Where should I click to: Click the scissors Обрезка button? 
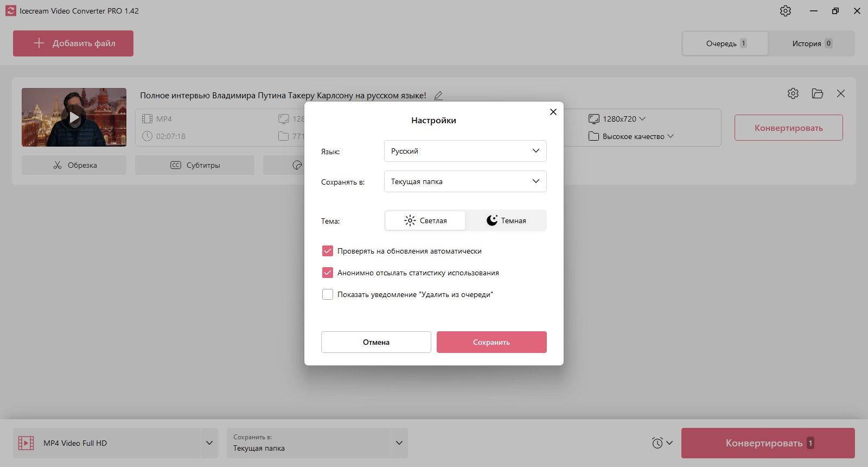tap(74, 165)
